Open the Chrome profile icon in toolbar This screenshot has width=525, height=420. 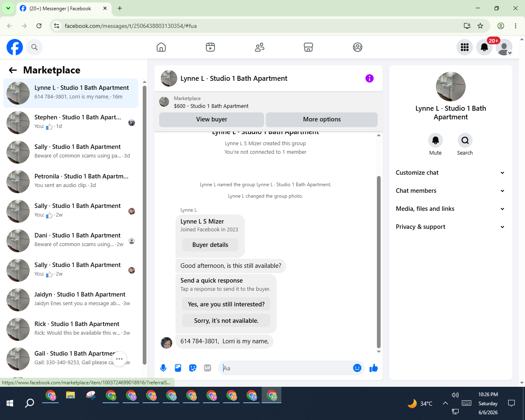click(501, 26)
